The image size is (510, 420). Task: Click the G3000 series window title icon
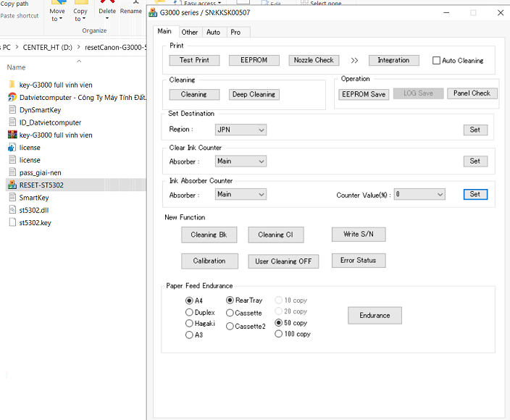pos(153,13)
